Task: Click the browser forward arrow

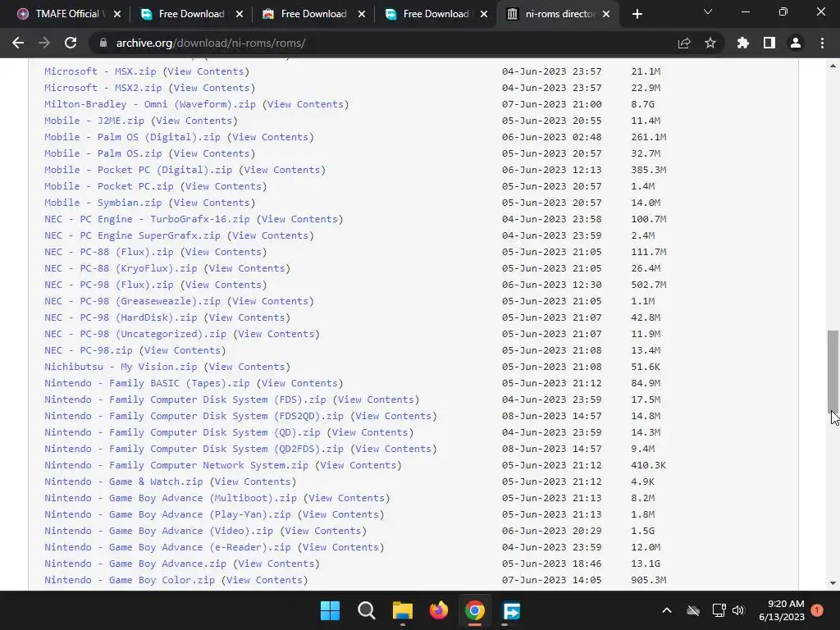Action: (x=44, y=43)
